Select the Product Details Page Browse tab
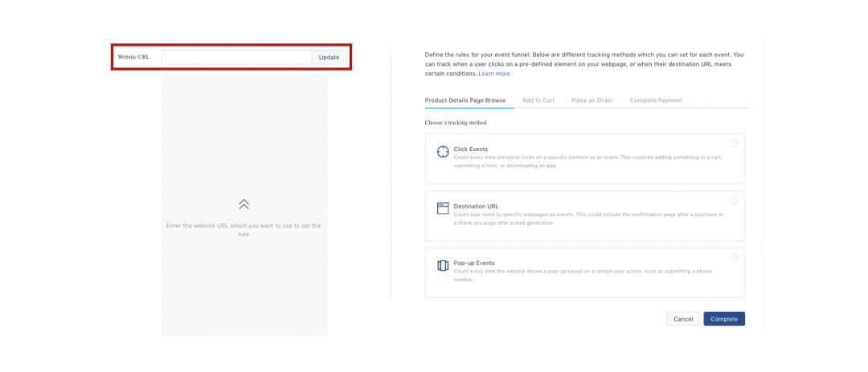 coord(465,100)
